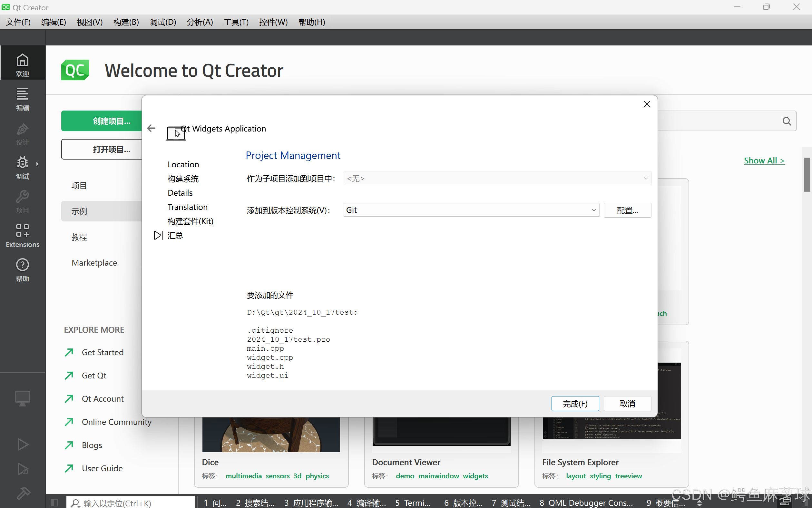Select 作为子项目添加到项目中 dropdown
Viewport: 812px width, 508px height.
pos(497,179)
